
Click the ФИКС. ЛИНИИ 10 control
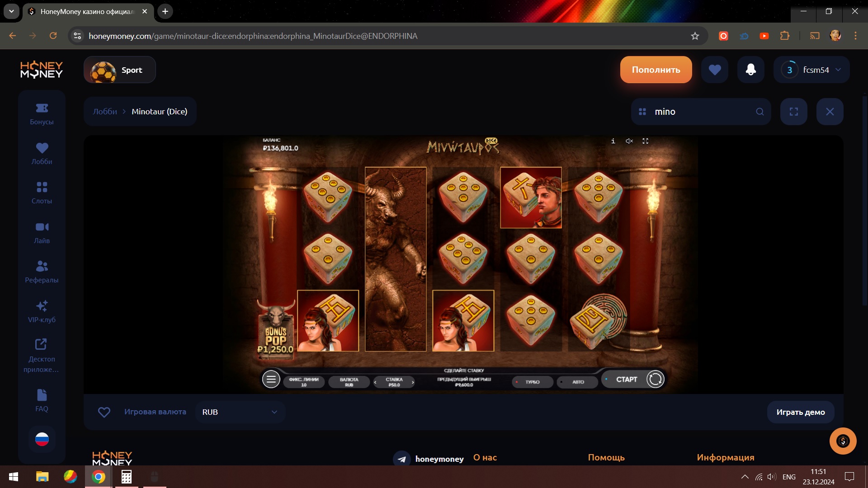[x=304, y=382]
